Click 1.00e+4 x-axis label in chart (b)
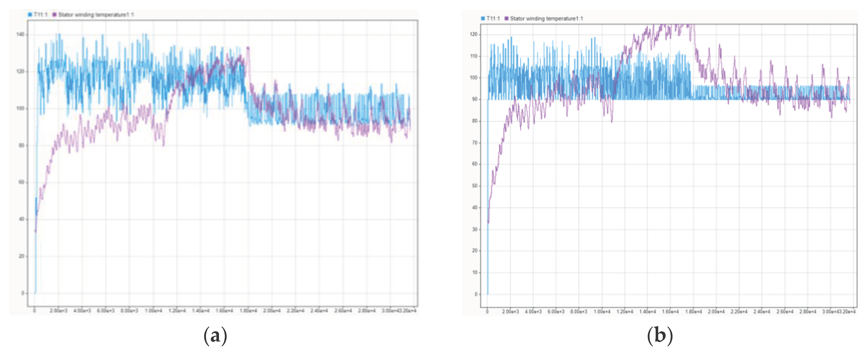The height and width of the screenshot is (353, 868). 602,312
